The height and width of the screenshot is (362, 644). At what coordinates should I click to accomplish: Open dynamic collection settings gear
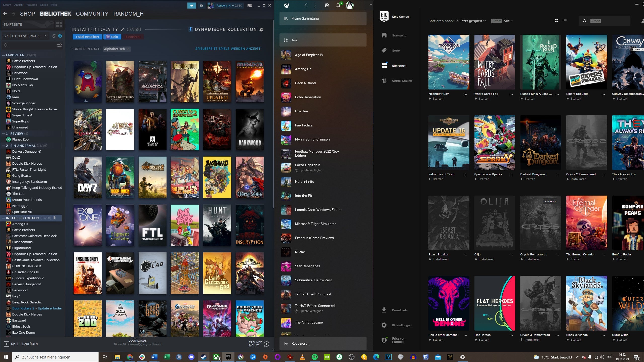click(x=261, y=30)
